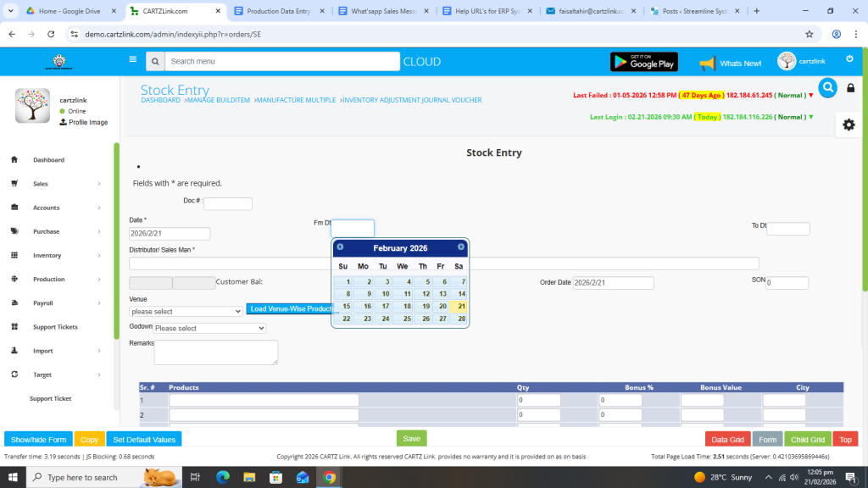Click the blue round search button
The width and height of the screenshot is (868, 488).
(827, 87)
